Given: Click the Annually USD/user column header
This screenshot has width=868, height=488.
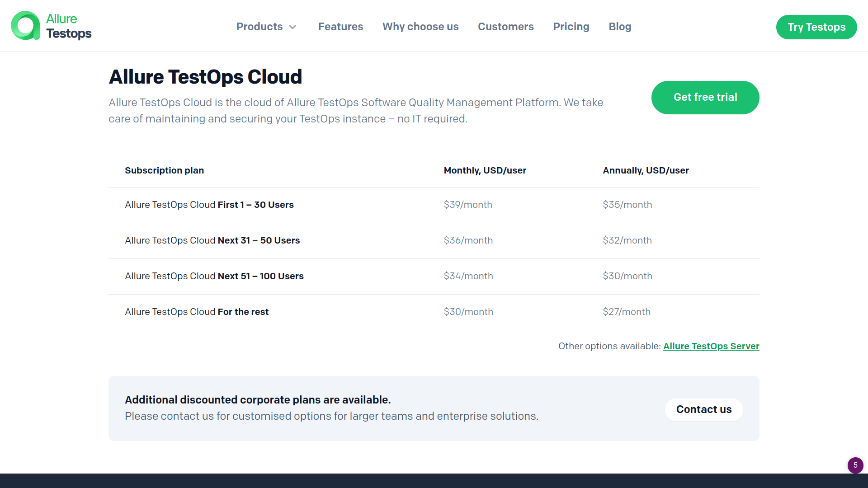Looking at the screenshot, I should [x=646, y=170].
